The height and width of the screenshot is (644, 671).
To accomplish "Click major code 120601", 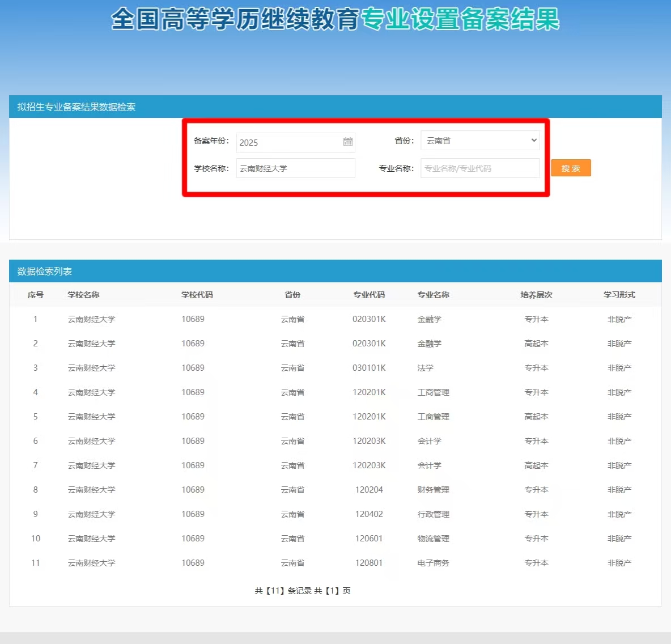I will 370,539.
